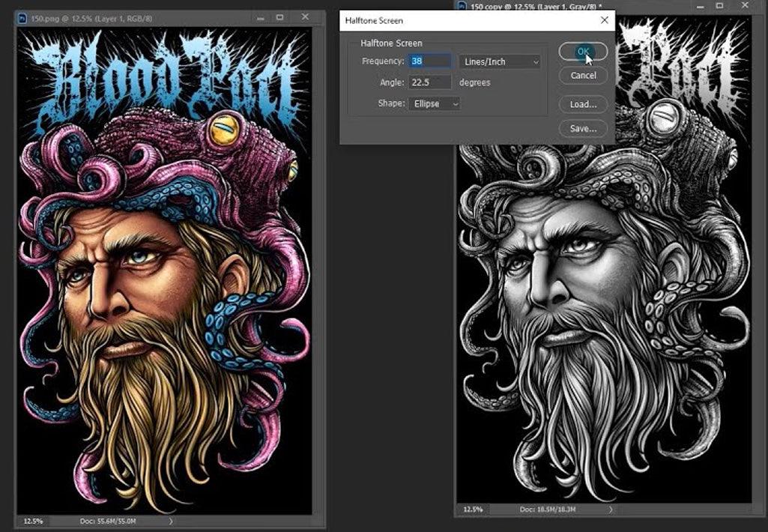Click the Load... button
This screenshot has width=768, height=532.
point(582,104)
